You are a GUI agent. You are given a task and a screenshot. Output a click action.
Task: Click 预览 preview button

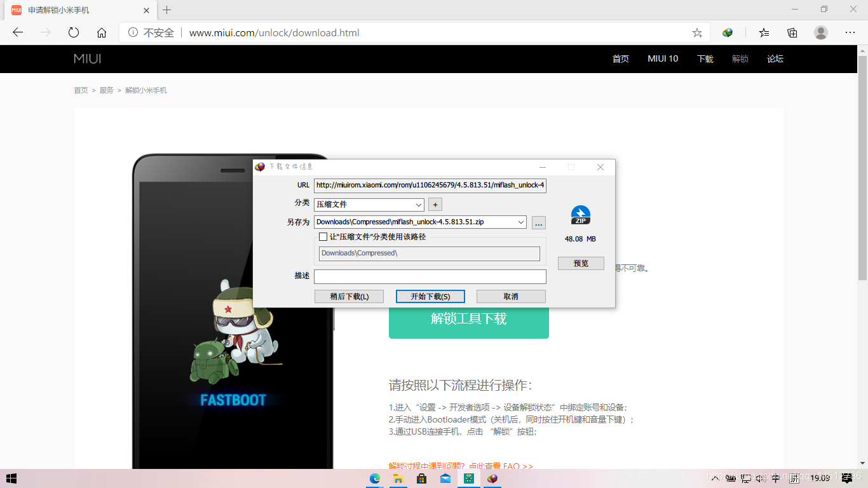[581, 263]
